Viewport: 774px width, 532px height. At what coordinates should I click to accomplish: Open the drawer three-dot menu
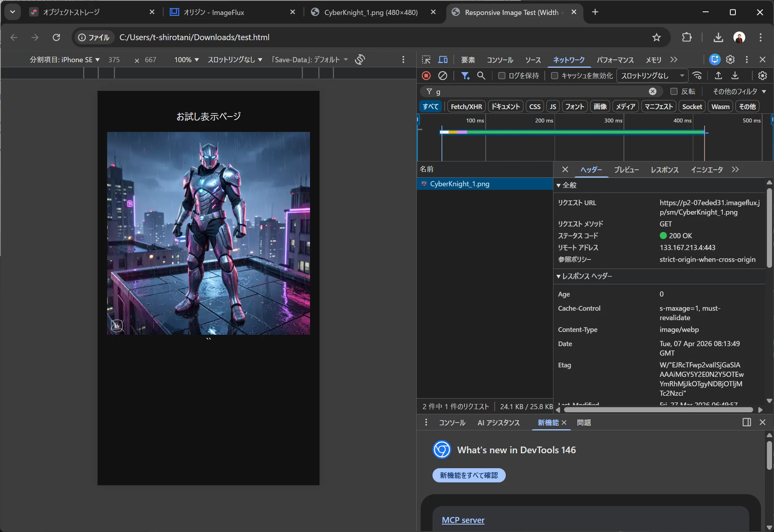(x=426, y=422)
